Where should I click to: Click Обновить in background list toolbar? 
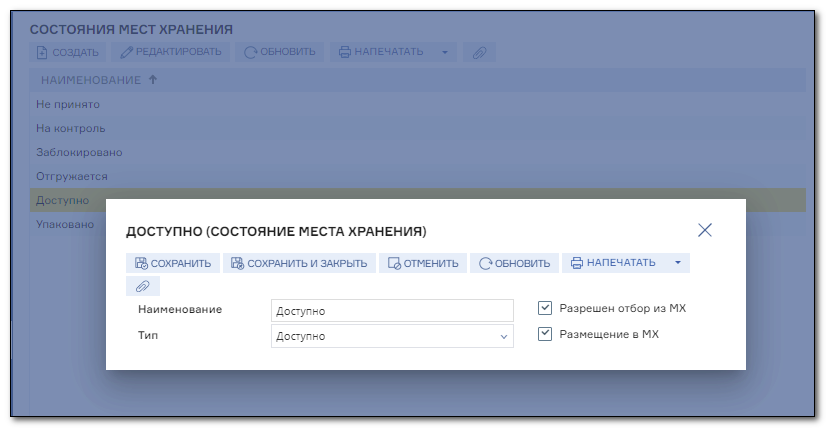(280, 52)
